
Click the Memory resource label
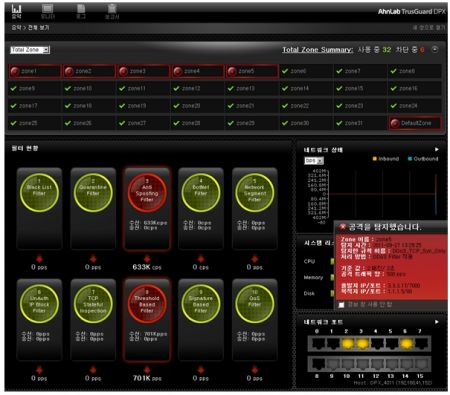313,277
